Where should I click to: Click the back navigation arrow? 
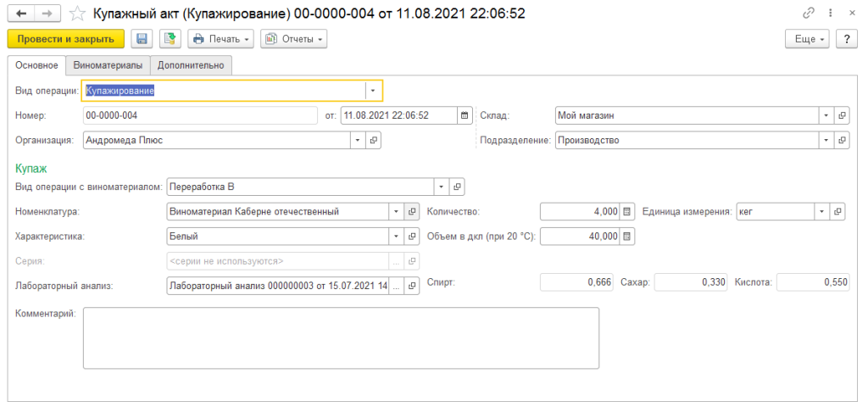point(21,14)
